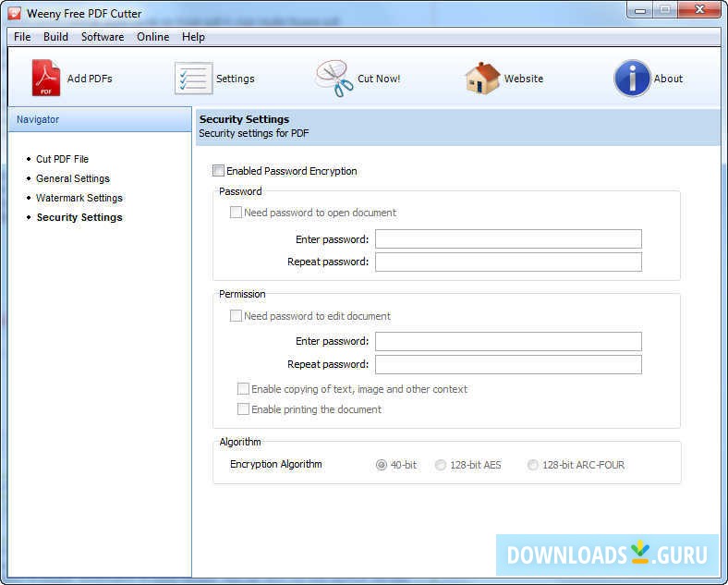
Task: Select 128-bit AES encryption algorithm
Action: click(440, 465)
